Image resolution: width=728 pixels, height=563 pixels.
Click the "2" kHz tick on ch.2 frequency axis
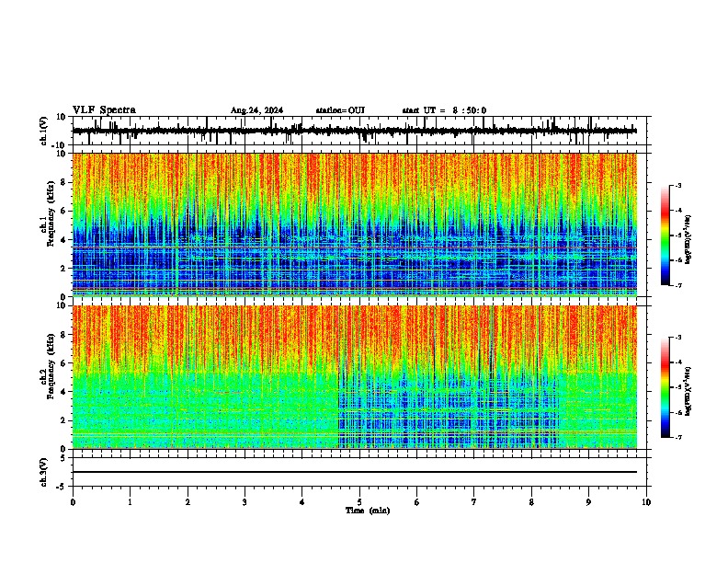click(x=64, y=420)
